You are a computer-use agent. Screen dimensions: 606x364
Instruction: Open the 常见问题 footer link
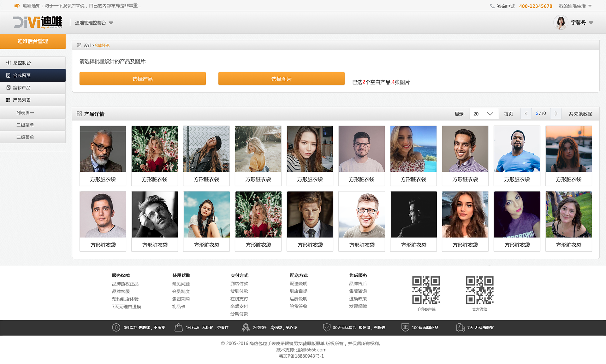[181, 284]
